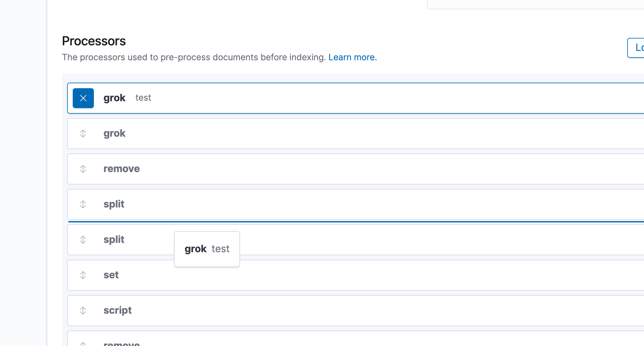Open the Learn more documentation link
Viewport: 644px width, 346px height.
click(x=352, y=57)
